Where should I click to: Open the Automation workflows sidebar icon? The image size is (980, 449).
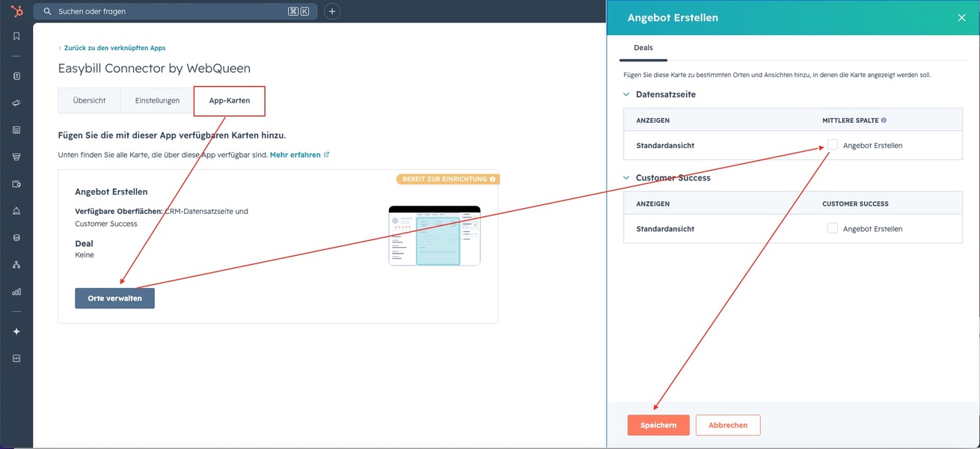coord(16,265)
